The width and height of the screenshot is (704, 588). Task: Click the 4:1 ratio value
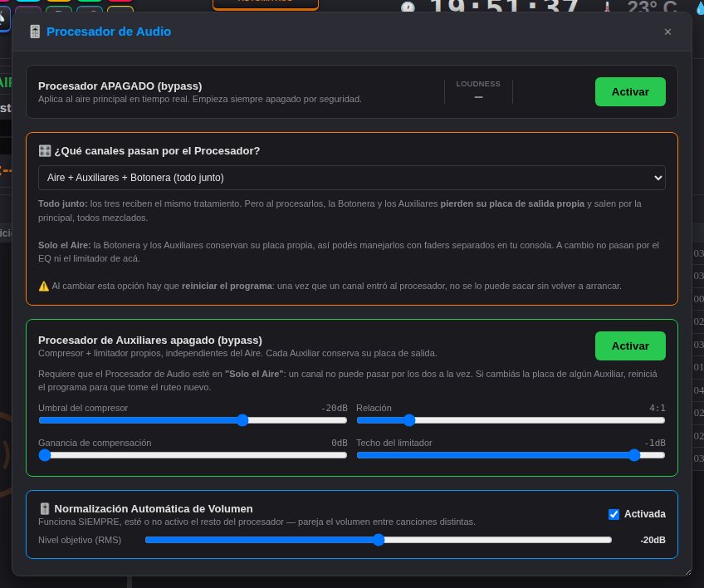pos(658,408)
